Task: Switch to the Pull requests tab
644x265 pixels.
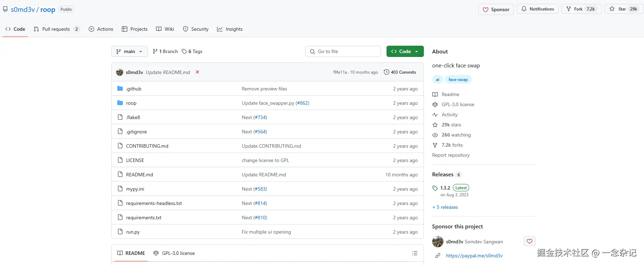Action: 57,29
